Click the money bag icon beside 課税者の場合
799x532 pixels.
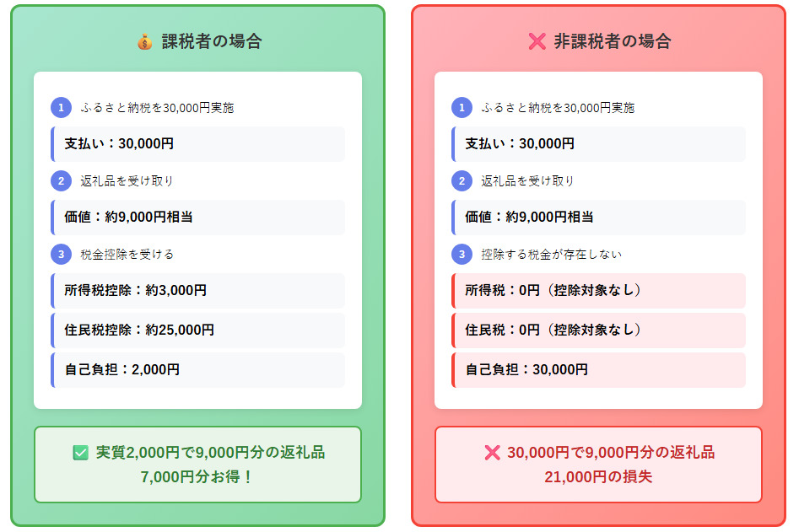pyautogui.click(x=144, y=41)
